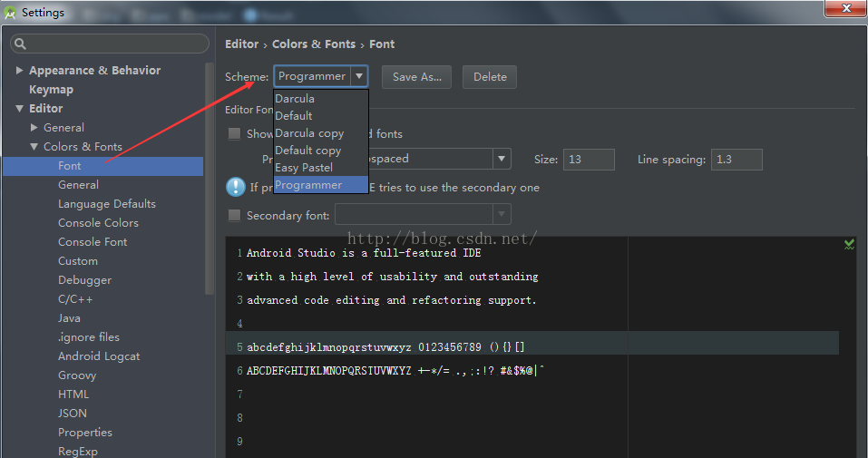This screenshot has width=868, height=458.
Task: Select Darcula scheme from the list
Action: tap(321, 99)
